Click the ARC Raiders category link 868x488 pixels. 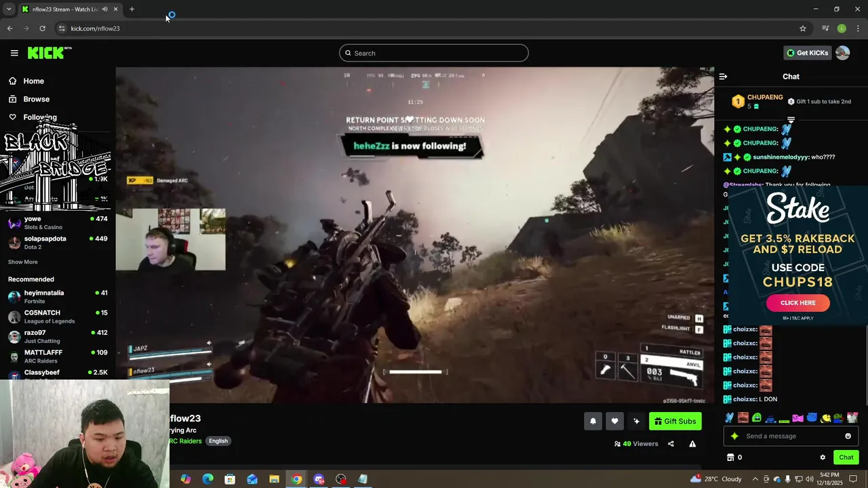186,441
